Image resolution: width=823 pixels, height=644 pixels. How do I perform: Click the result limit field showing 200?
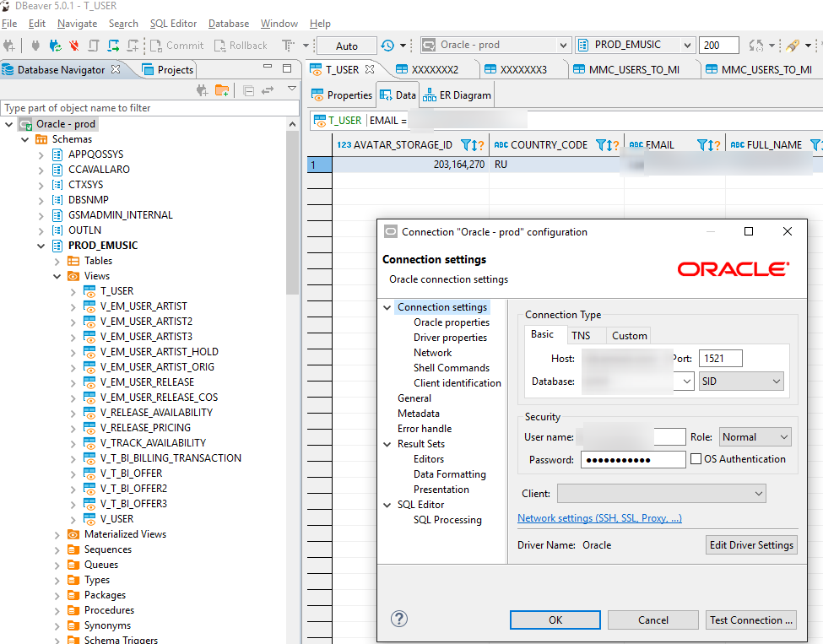[x=718, y=45]
